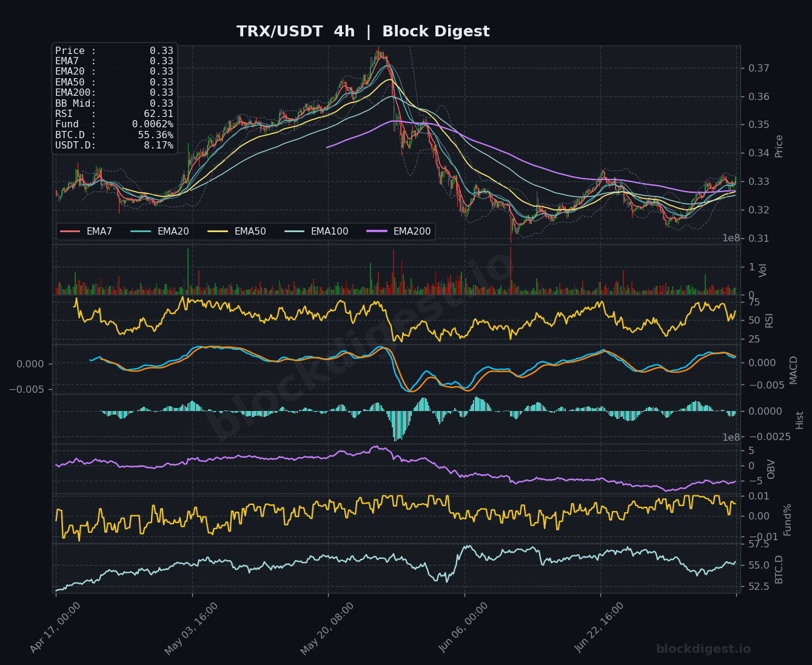Click the chart title TRX/USDT 4h Block Digest
Screen dimensions: 812x665
tap(363, 32)
